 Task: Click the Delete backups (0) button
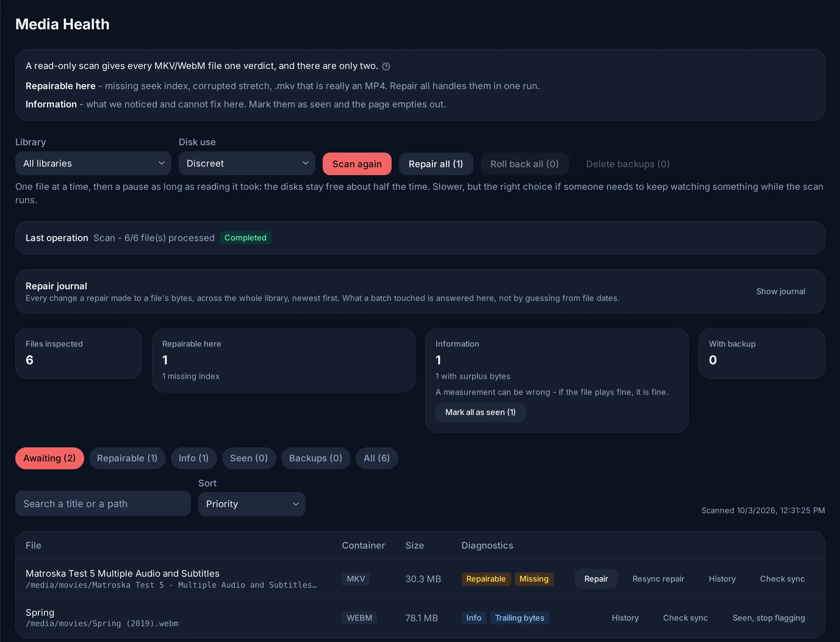(628, 164)
